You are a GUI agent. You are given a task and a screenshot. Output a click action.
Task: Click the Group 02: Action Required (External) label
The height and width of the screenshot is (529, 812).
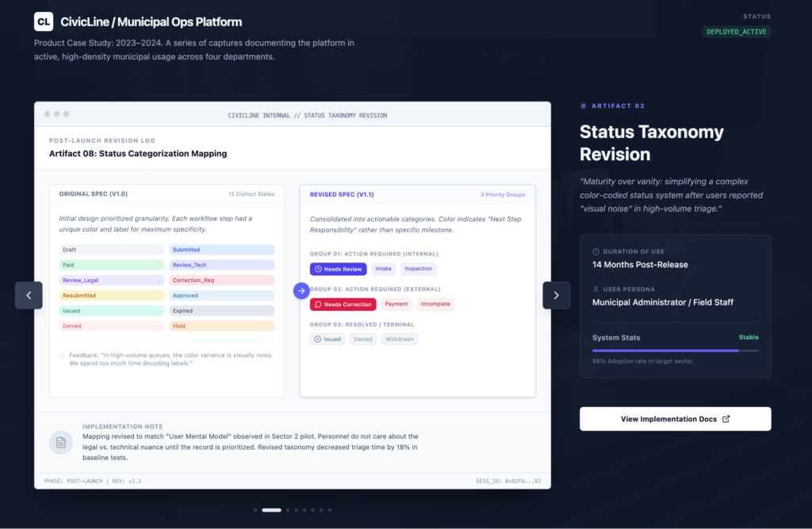(375, 289)
